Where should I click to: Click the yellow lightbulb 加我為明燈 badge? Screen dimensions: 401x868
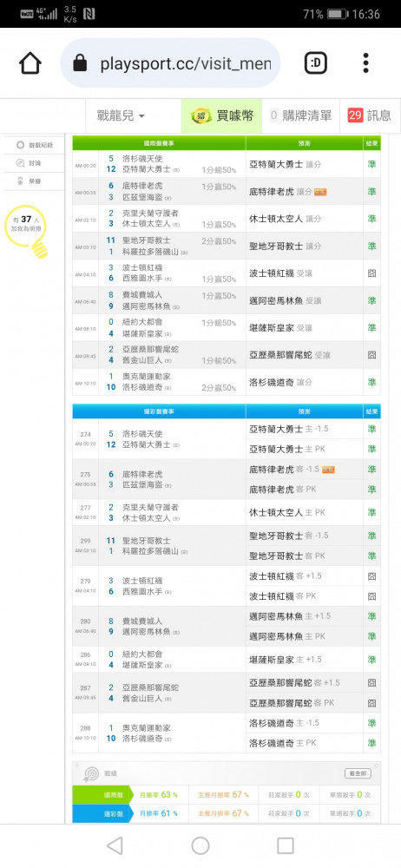[26, 231]
